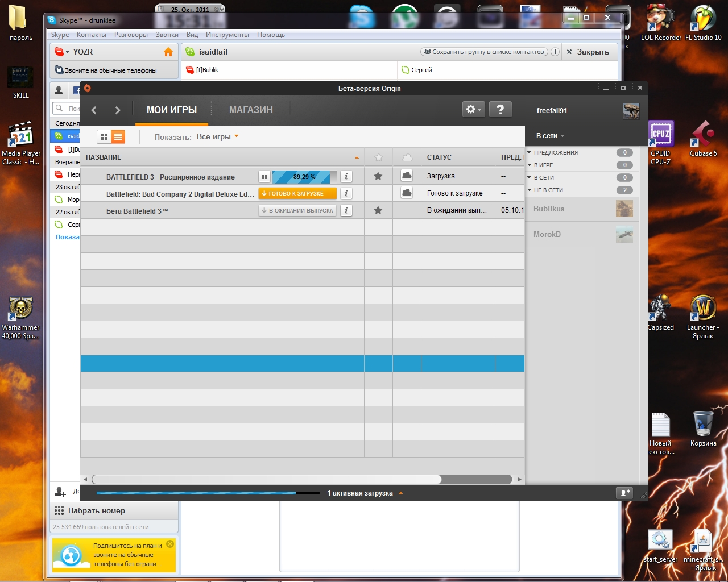Click the В ОЖИДАНИИ ВЫПУСКА button
Image resolution: width=728 pixels, height=582 pixels.
click(x=297, y=210)
